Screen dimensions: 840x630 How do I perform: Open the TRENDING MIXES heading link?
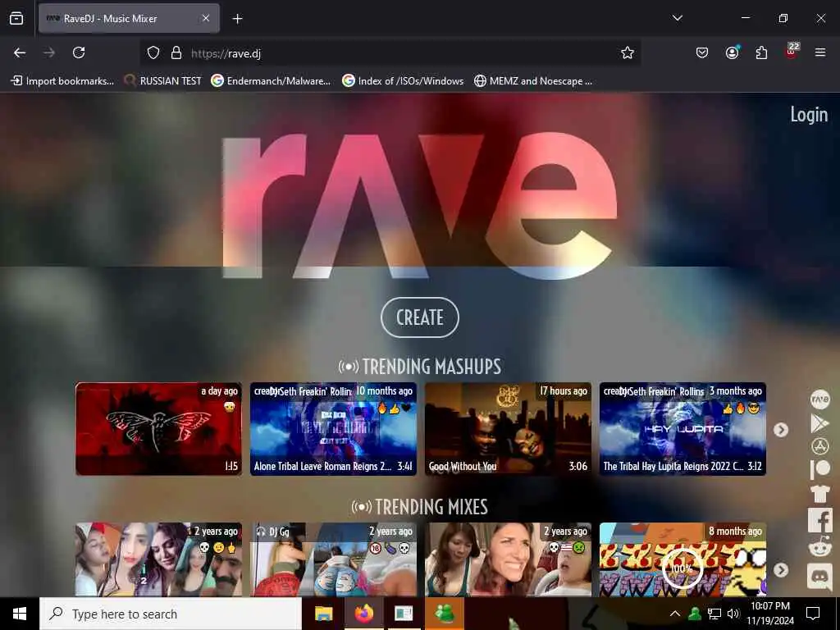pos(420,507)
